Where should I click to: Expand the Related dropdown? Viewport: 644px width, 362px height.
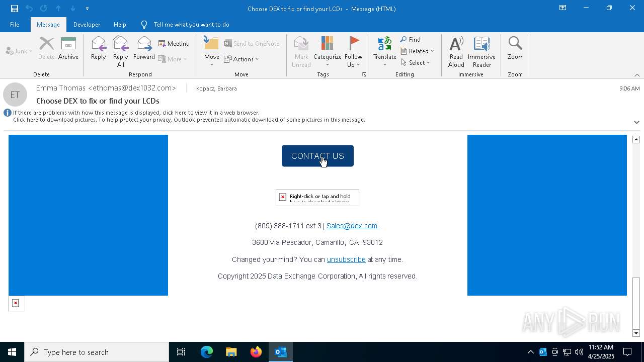point(418,51)
